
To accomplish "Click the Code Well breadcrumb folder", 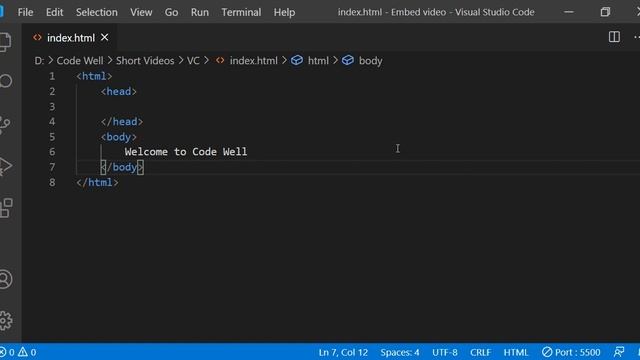I will [80, 61].
